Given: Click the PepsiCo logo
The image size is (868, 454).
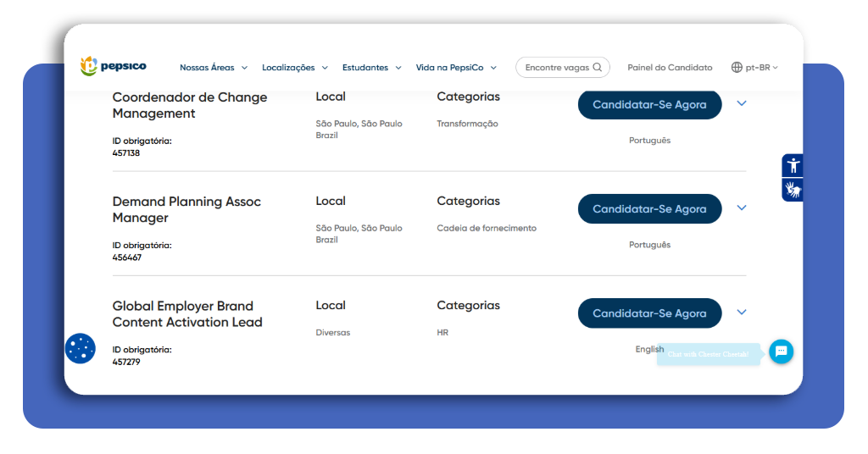Looking at the screenshot, I should [x=114, y=66].
